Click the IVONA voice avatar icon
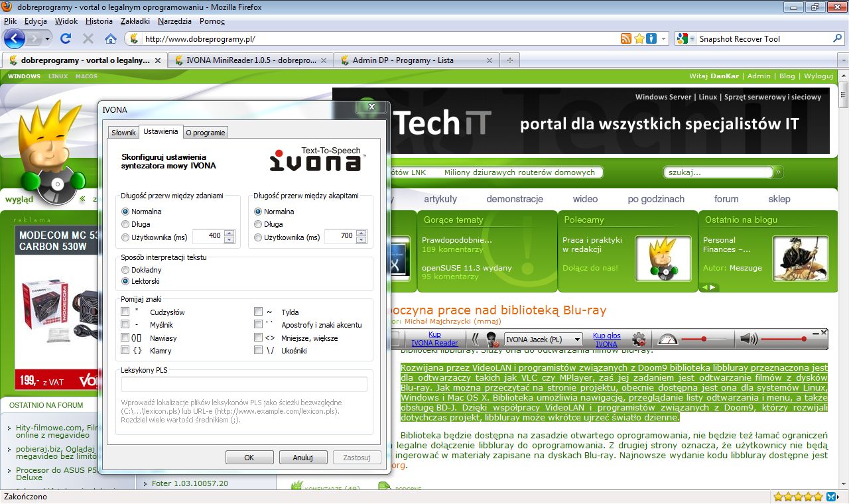The image size is (849, 504). (x=492, y=340)
